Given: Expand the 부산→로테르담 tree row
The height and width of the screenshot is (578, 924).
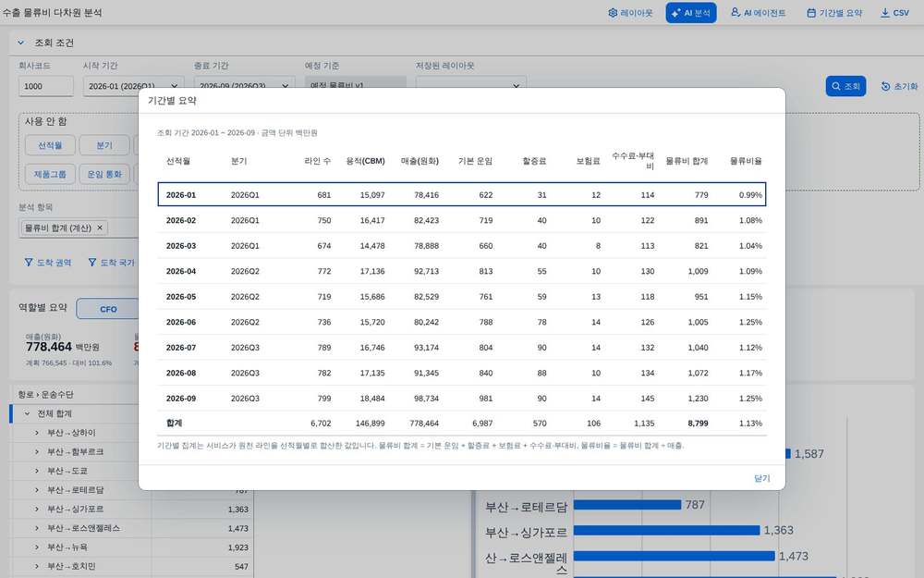Looking at the screenshot, I should tap(37, 490).
